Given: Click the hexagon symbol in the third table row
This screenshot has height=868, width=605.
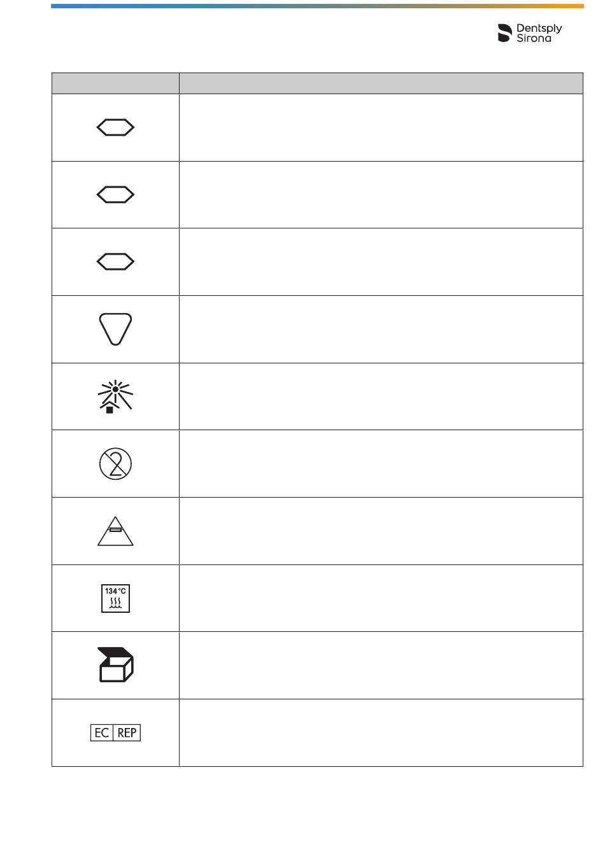Looking at the screenshot, I should point(115,262).
